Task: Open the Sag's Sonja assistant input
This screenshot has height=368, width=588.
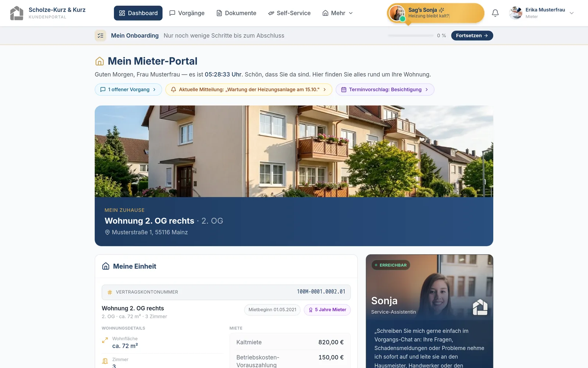Action: [x=435, y=13]
